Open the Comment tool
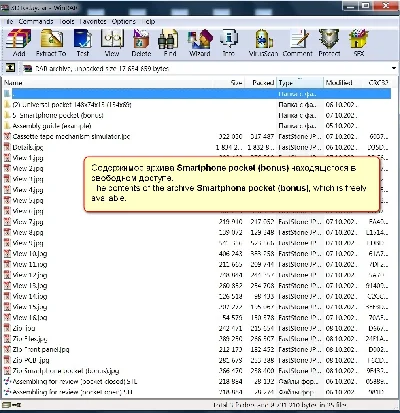Viewport: 400px width, 413px height. click(298, 43)
